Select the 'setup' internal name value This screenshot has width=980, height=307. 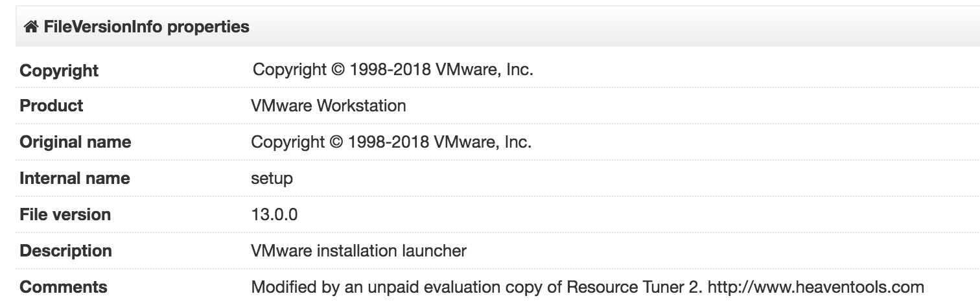tap(272, 179)
